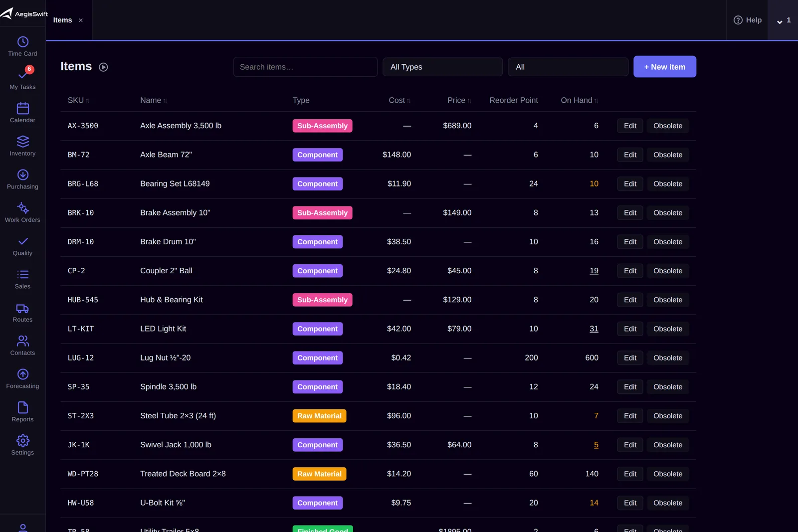Open the All status filter dropdown
Image resolution: width=798 pixels, height=532 pixels.
pos(568,67)
